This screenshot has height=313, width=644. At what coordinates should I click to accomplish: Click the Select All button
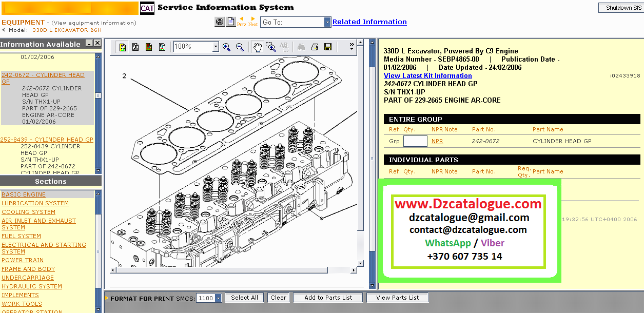pyautogui.click(x=244, y=298)
